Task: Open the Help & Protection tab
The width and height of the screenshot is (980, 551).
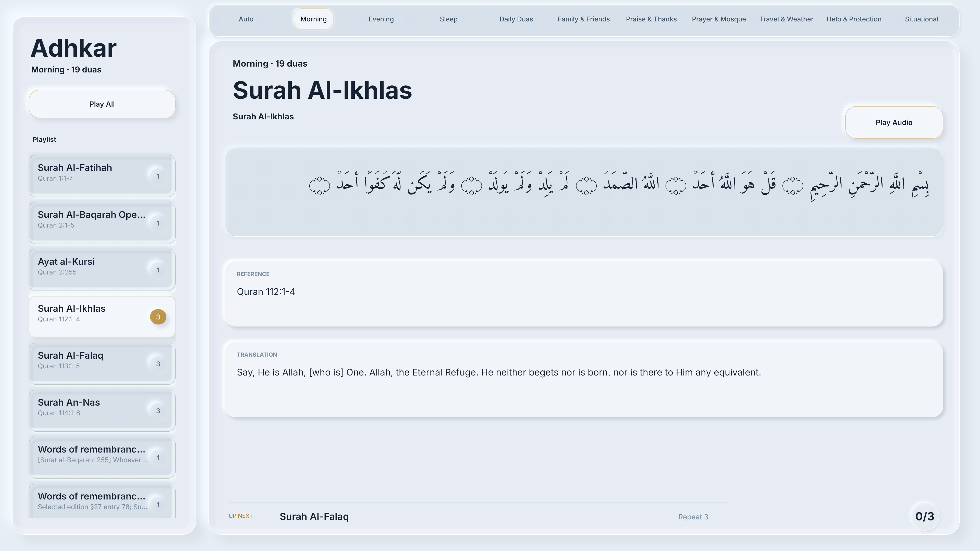Action: (x=854, y=19)
